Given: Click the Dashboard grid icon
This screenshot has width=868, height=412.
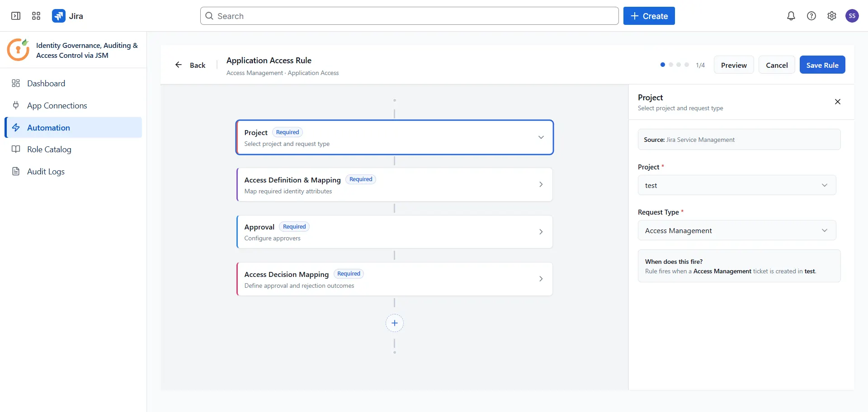Looking at the screenshot, I should 16,83.
